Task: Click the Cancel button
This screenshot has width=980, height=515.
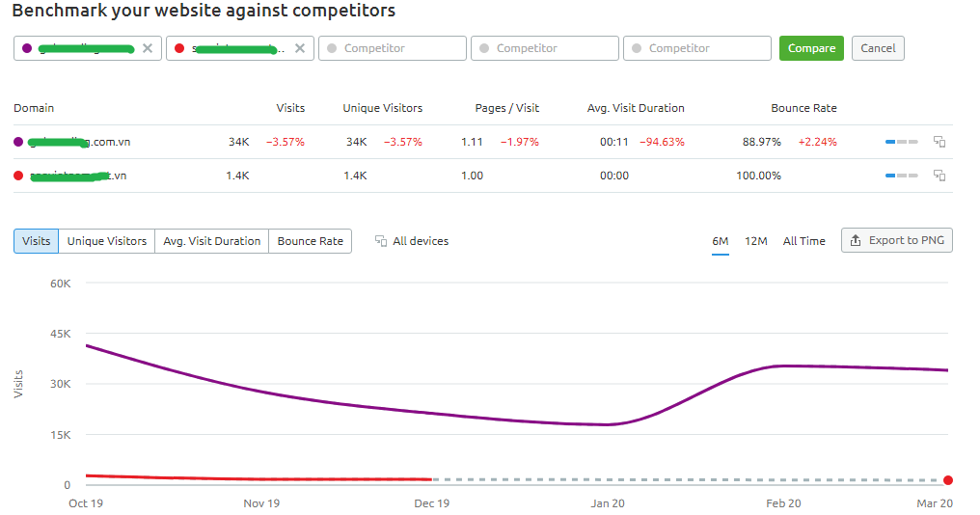Action: tap(878, 48)
